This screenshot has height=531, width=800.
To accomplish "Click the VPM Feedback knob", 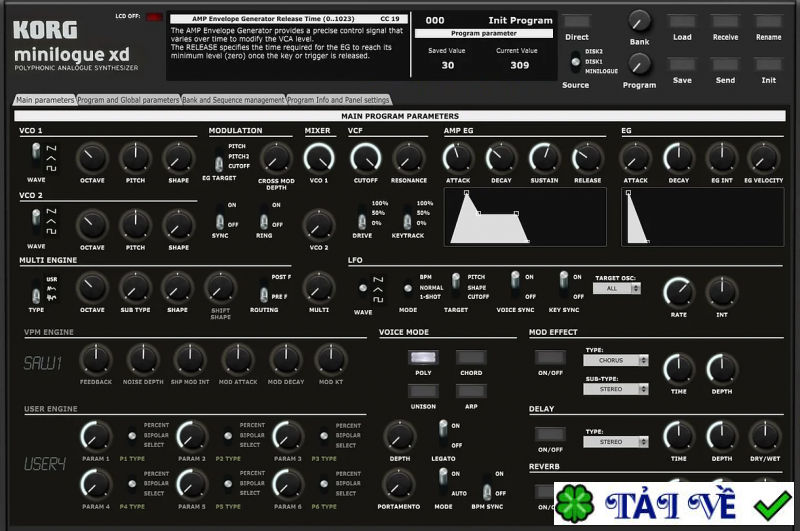I will (x=96, y=360).
